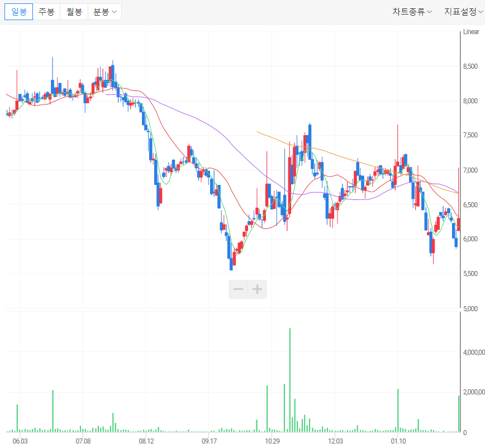Select the 일봉 daily chart tab
The width and height of the screenshot is (485, 448).
(18, 12)
